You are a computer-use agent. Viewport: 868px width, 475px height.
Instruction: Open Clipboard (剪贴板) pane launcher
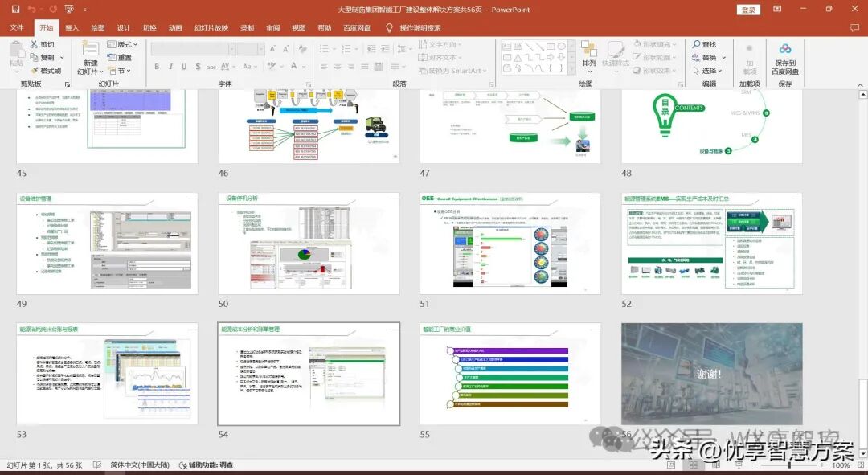pyautogui.click(x=68, y=84)
